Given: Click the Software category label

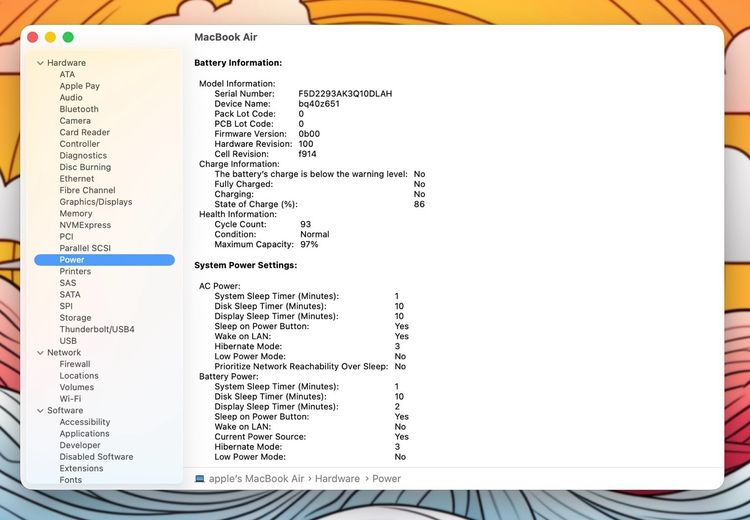Looking at the screenshot, I should coord(65,410).
